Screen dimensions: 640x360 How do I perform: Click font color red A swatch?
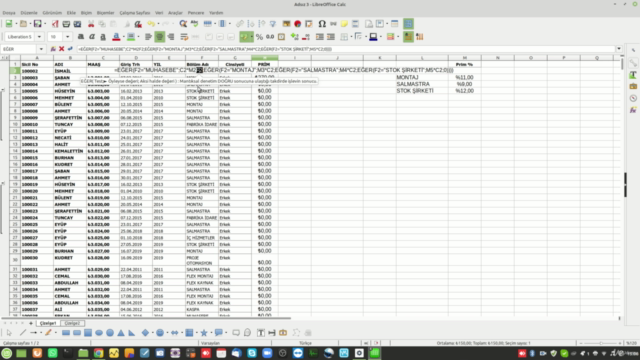coord(116,37)
